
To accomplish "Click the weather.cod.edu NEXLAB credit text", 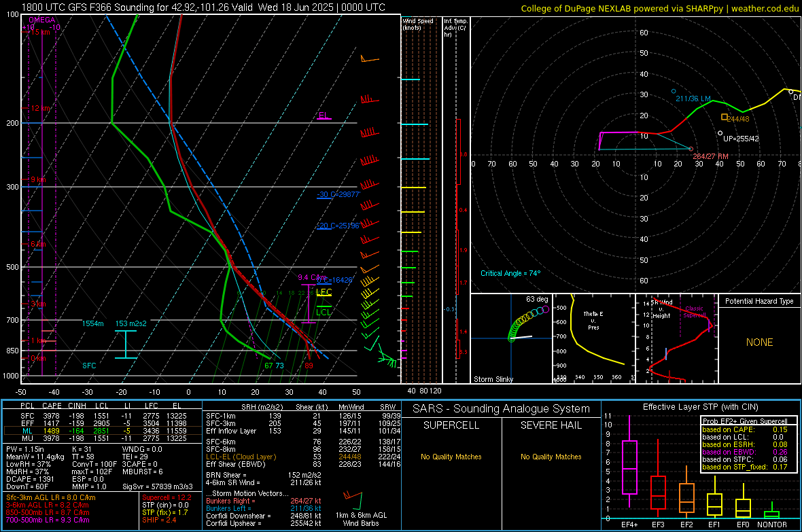I will click(659, 8).
